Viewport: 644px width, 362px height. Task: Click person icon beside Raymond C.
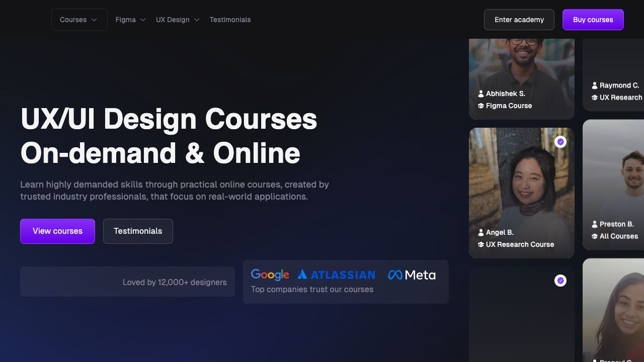coord(595,85)
